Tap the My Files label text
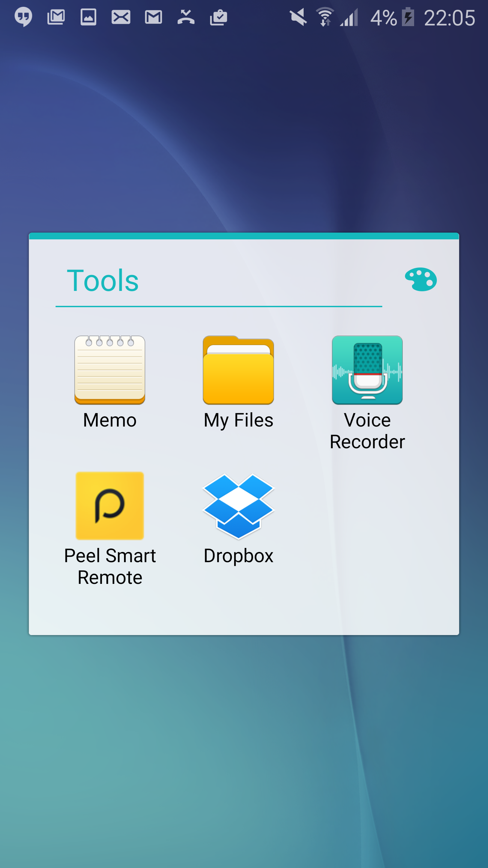 click(x=239, y=421)
